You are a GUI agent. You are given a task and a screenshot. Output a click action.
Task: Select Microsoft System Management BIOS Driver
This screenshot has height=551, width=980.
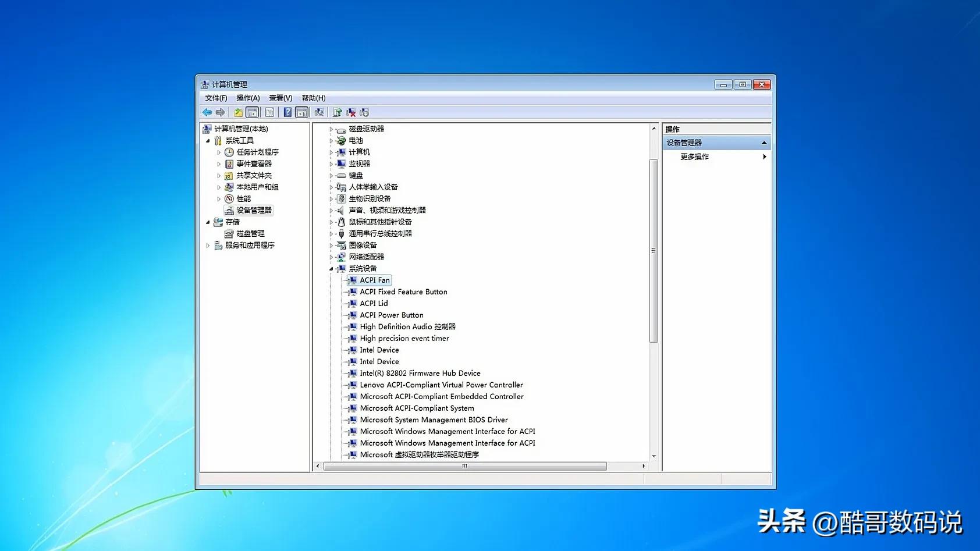[434, 420]
